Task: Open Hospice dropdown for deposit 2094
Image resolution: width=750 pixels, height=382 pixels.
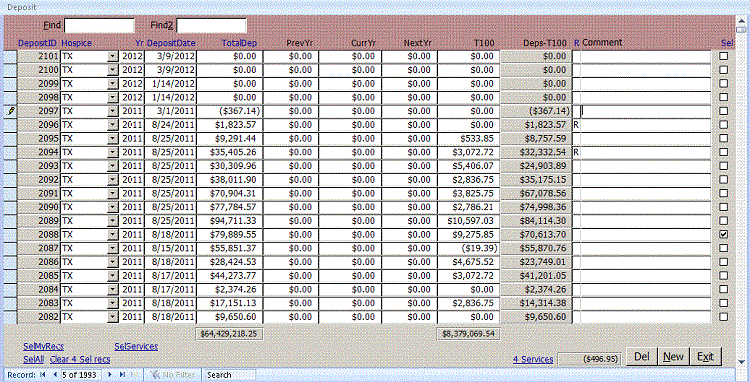Action: (112, 152)
